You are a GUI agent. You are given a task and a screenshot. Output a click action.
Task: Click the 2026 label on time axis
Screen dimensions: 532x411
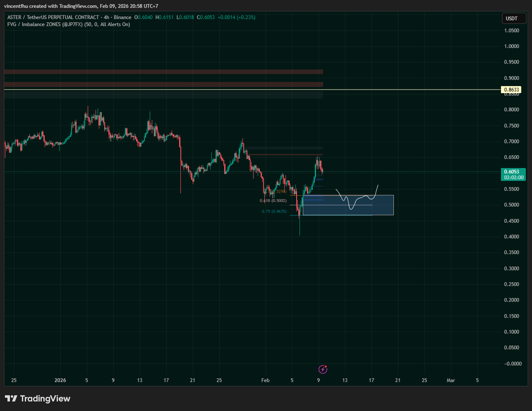(60, 380)
